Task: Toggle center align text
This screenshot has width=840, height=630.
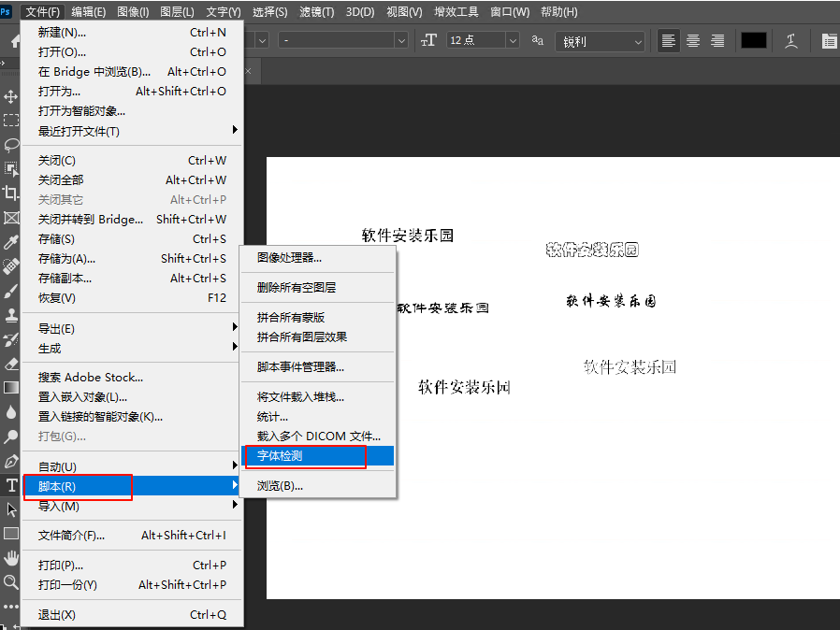Action: tap(693, 41)
